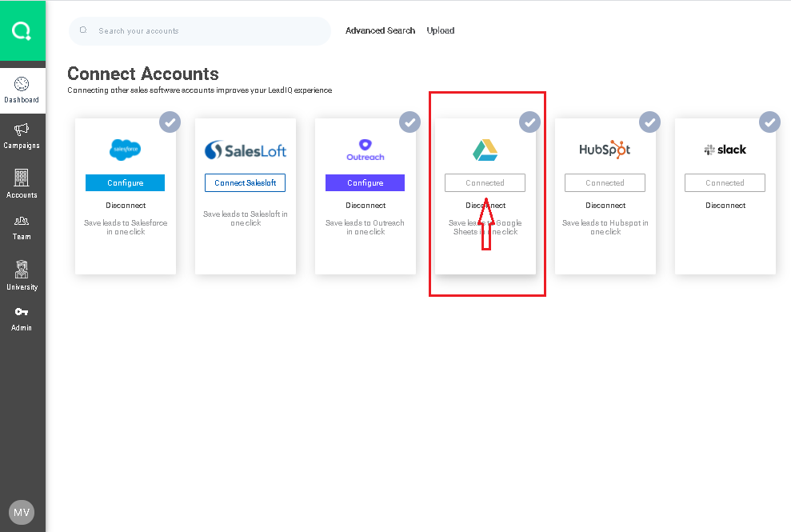Click the Connect Salesloft button
The width and height of the screenshot is (791, 532).
(x=245, y=183)
